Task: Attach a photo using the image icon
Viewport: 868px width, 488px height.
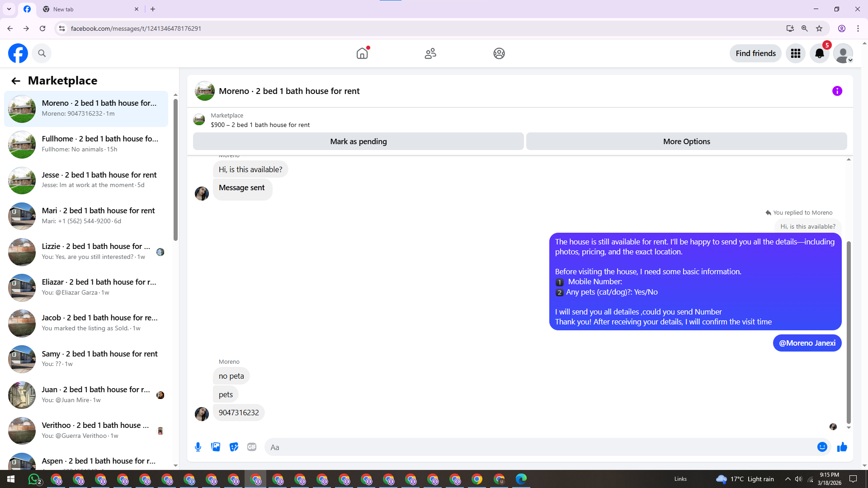Action: 216,447
